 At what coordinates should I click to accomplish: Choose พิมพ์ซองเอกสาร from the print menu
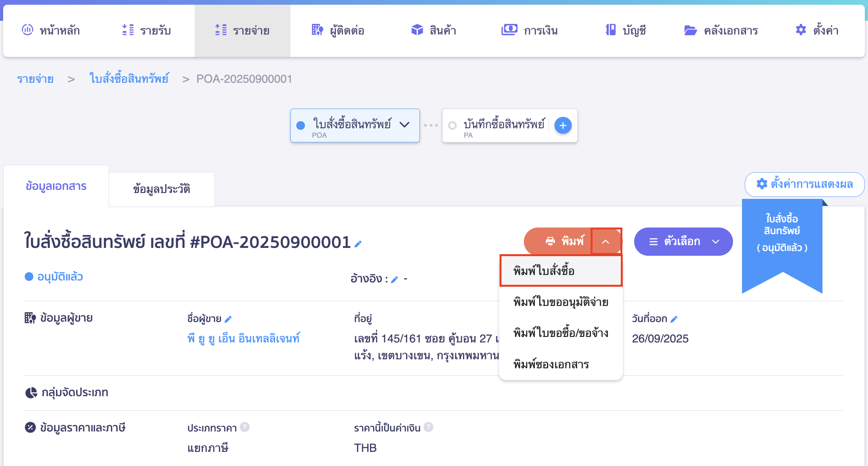click(551, 364)
